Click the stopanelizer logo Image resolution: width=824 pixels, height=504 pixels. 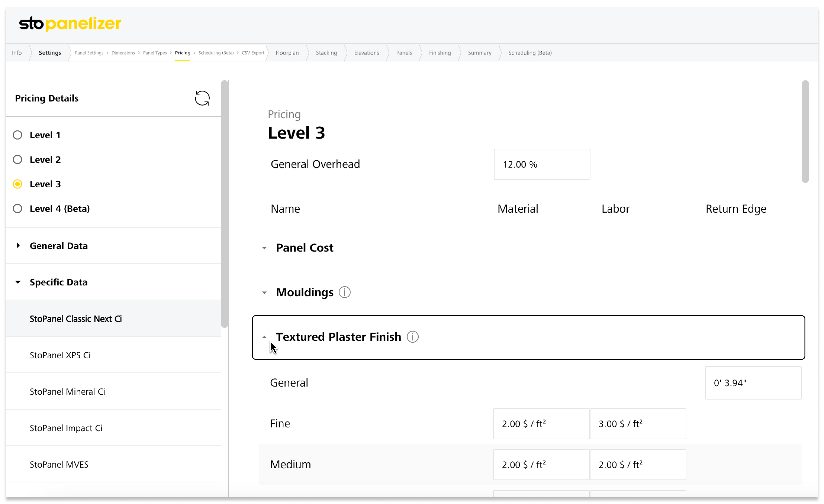point(70,24)
